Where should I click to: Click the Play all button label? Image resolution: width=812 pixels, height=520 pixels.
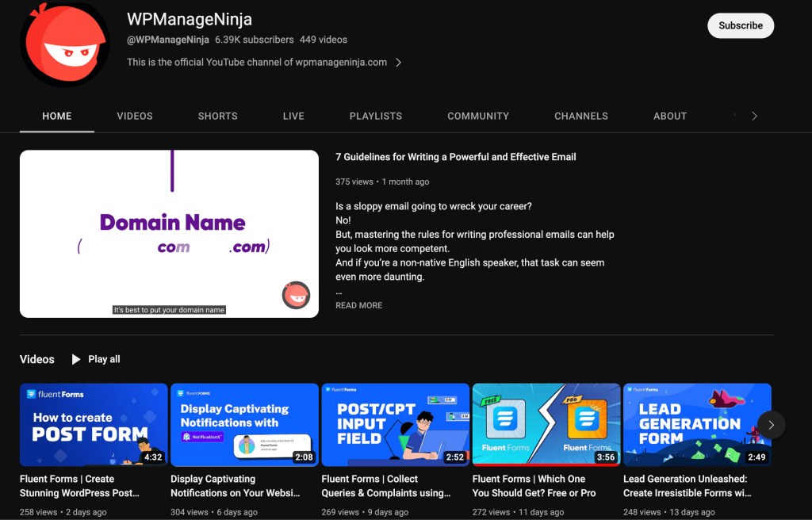[104, 359]
